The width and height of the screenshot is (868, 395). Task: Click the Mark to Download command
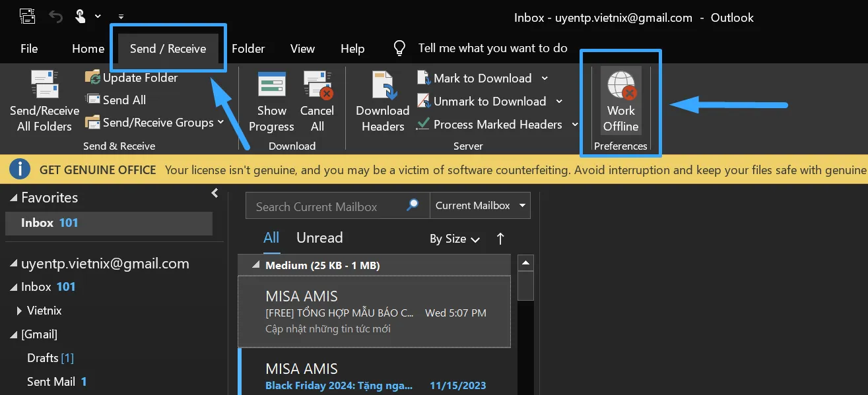tap(475, 78)
